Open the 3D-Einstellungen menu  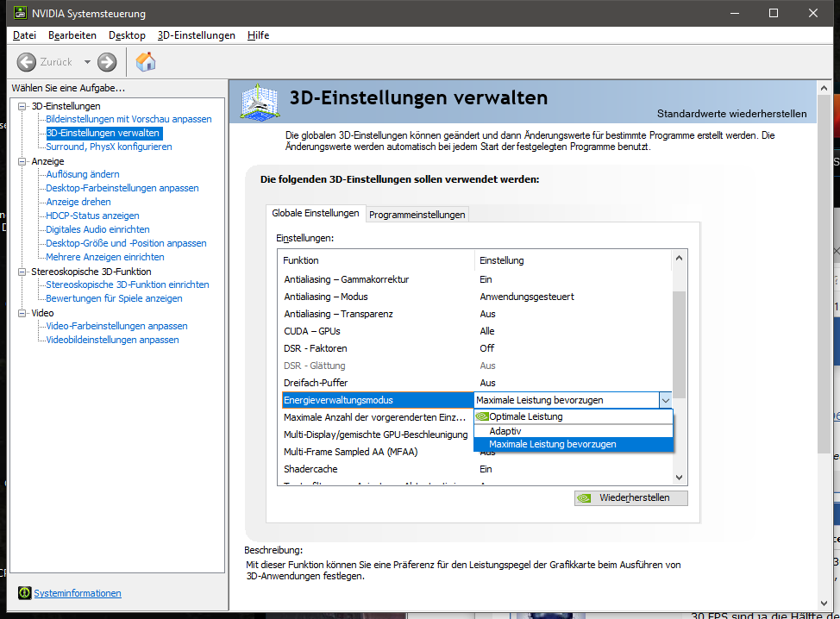coord(196,35)
